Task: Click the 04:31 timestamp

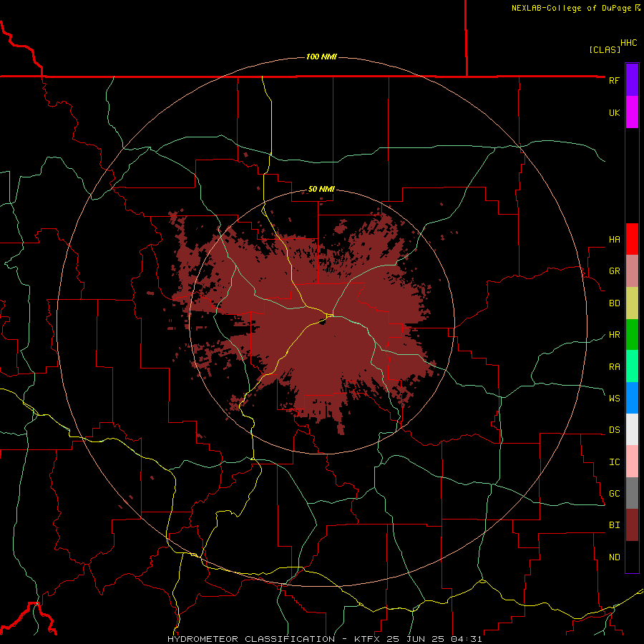Action: point(466,639)
